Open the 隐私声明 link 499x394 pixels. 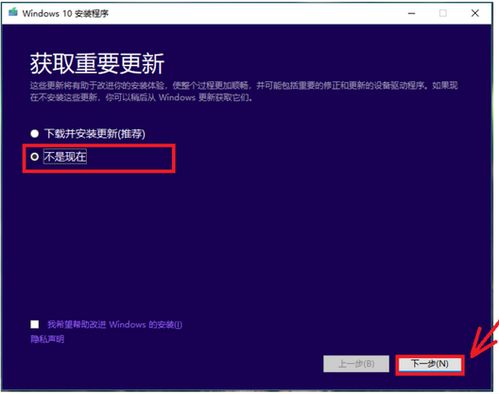[x=47, y=339]
